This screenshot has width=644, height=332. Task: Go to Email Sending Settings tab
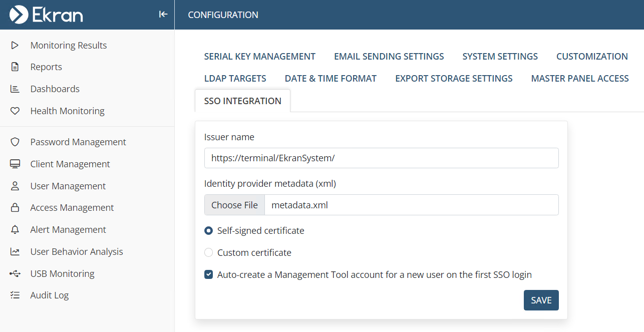pyautogui.click(x=389, y=57)
